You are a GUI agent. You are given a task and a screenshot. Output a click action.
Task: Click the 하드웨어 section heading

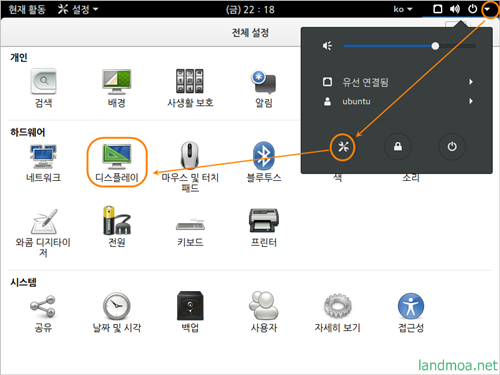[28, 132]
